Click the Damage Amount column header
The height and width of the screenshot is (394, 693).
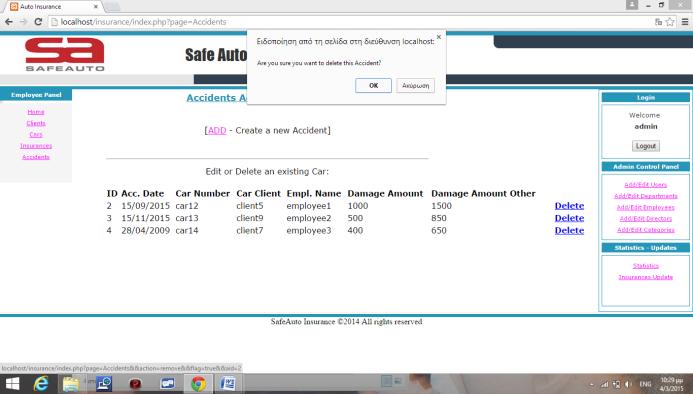[385, 193]
